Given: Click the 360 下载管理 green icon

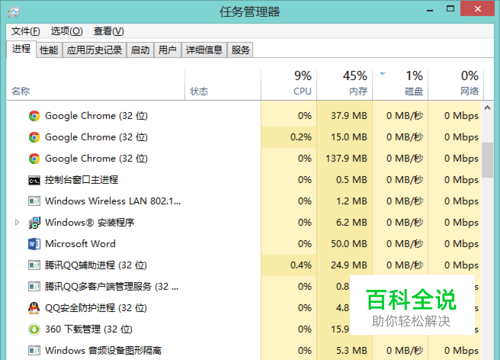Looking at the screenshot, I should pos(34,329).
